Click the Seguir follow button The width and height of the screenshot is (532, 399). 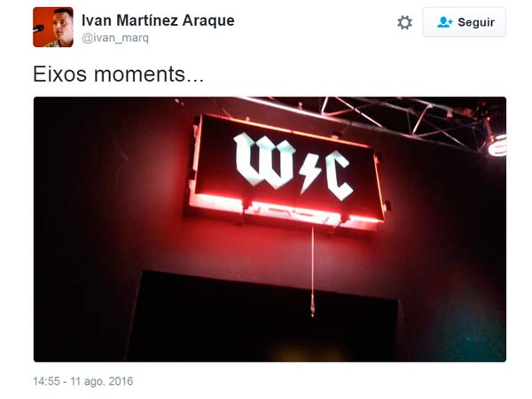(464, 22)
